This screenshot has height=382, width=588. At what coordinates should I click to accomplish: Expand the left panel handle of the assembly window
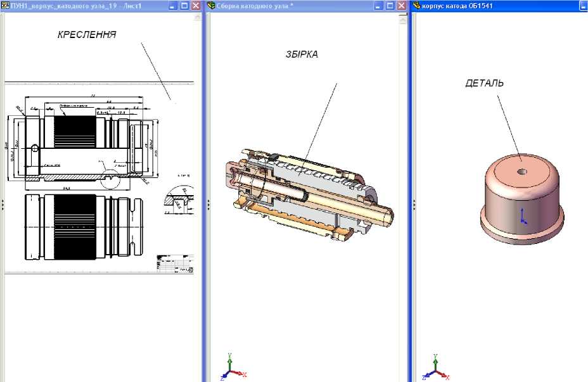pos(208,203)
